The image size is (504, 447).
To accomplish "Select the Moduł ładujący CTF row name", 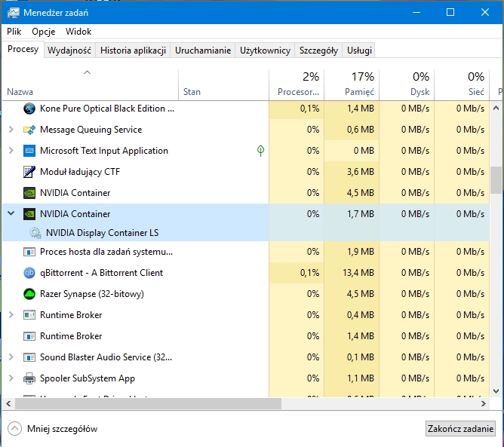I will pyautogui.click(x=80, y=172).
